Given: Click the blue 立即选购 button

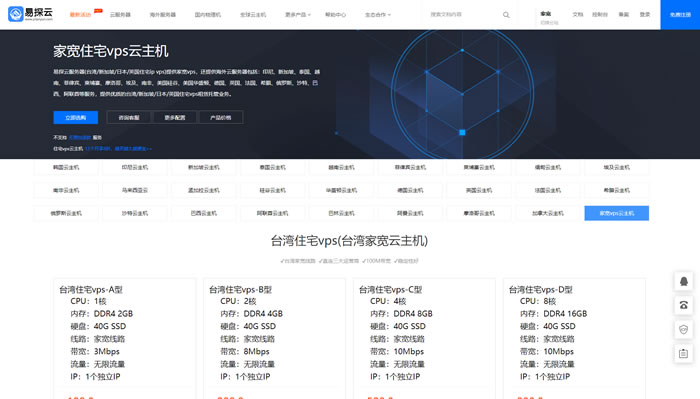Looking at the screenshot, I should coord(75,117).
